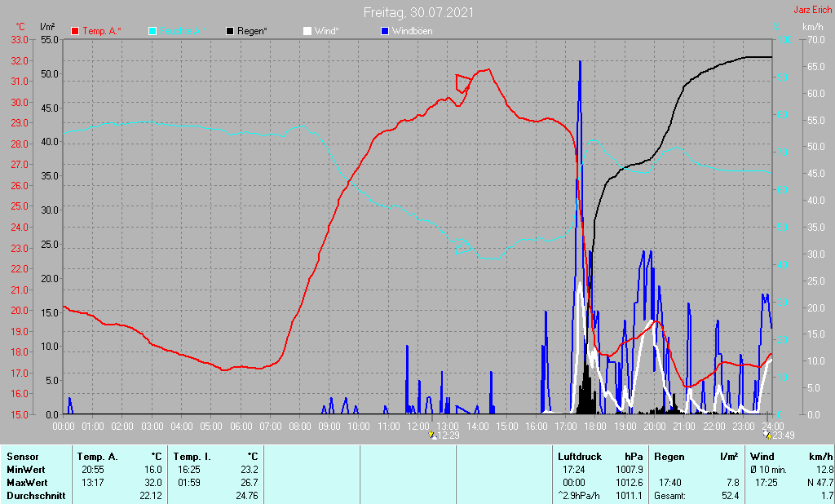The image size is (835, 504).
Task: Select the MaxWert row label
Action: 27,483
